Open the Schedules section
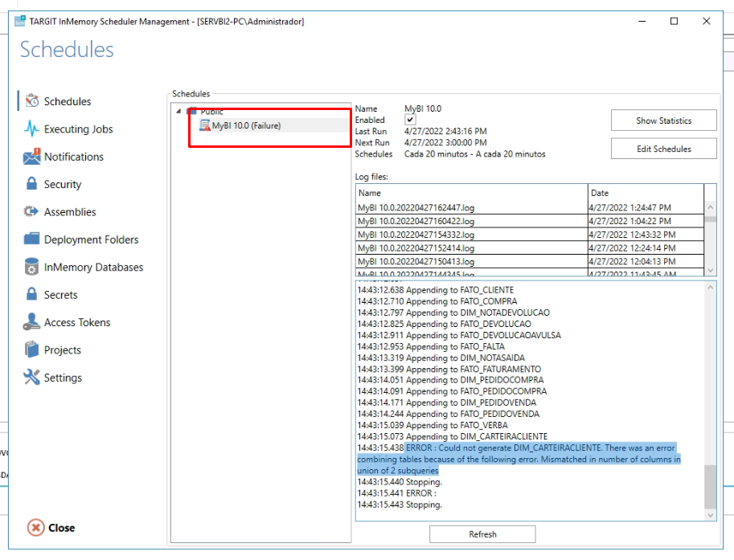This screenshot has width=734, height=560. [x=67, y=101]
